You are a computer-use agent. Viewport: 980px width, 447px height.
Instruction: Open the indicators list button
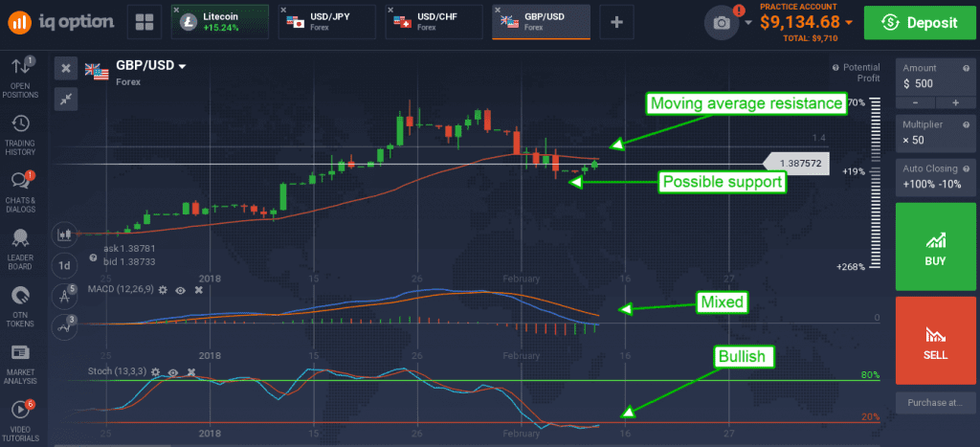pos(64,326)
